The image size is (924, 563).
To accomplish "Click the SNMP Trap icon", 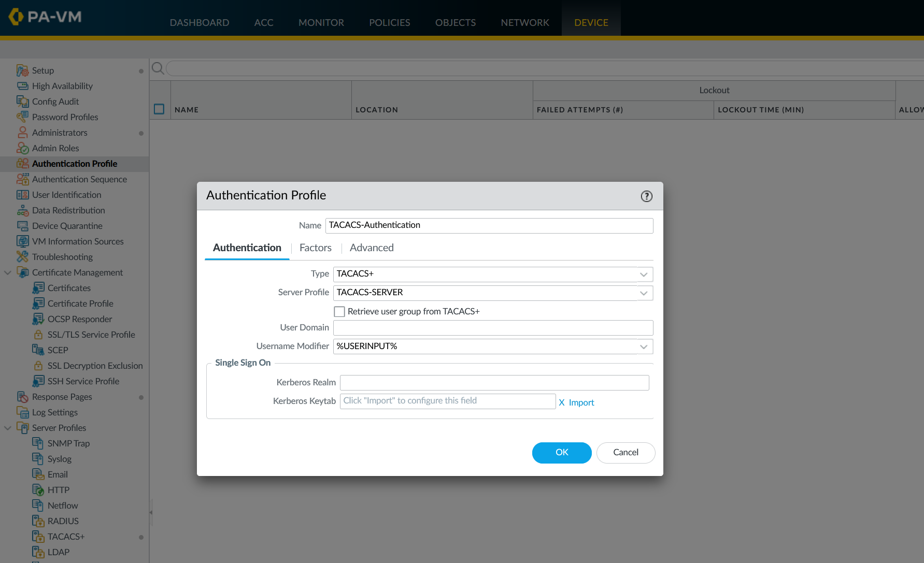I will (x=38, y=443).
